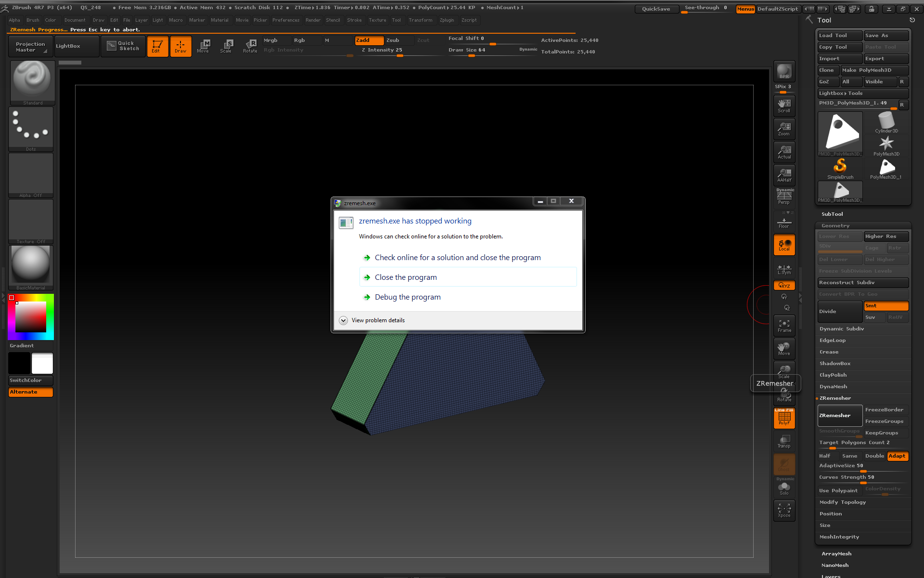Choose Close the program
Viewport: 924px width, 578px height.
tap(468, 277)
